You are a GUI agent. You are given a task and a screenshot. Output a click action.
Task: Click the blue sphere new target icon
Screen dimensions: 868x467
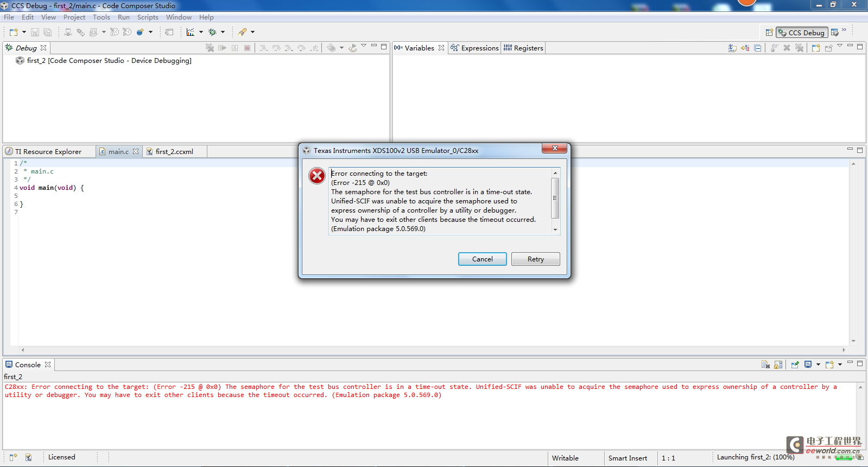pyautogui.click(x=140, y=33)
